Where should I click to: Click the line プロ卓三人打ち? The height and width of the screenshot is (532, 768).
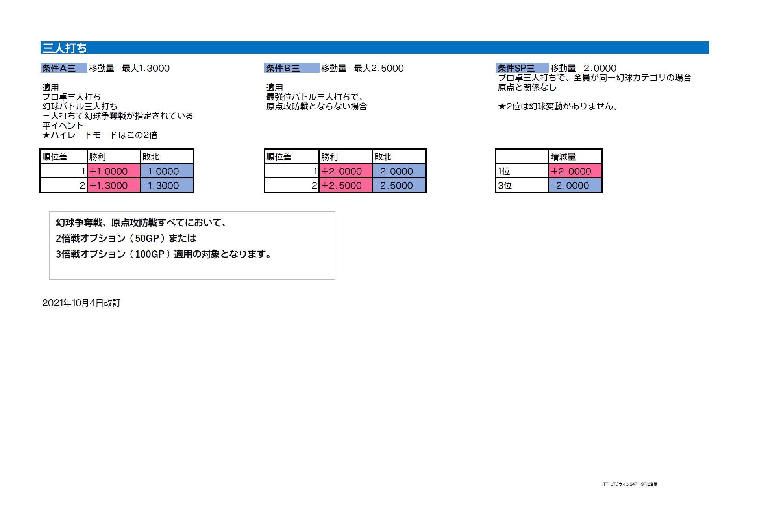point(71,97)
